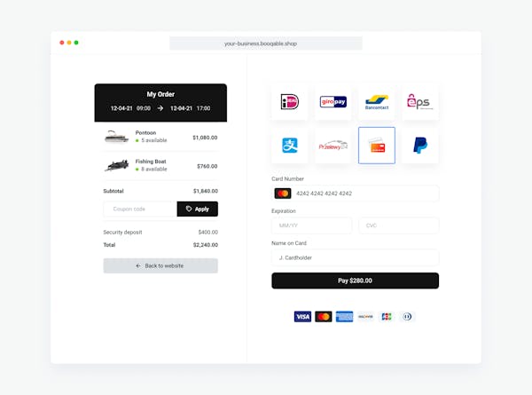Image resolution: width=532 pixels, height=395 pixels.
Task: Click the CVC input field
Action: [399, 225]
